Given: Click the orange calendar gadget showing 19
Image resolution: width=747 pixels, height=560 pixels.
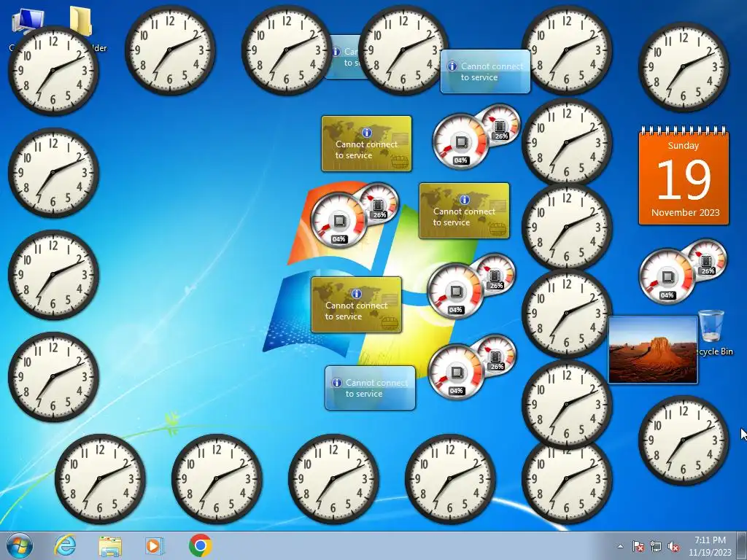Looking at the screenshot, I should [x=684, y=175].
